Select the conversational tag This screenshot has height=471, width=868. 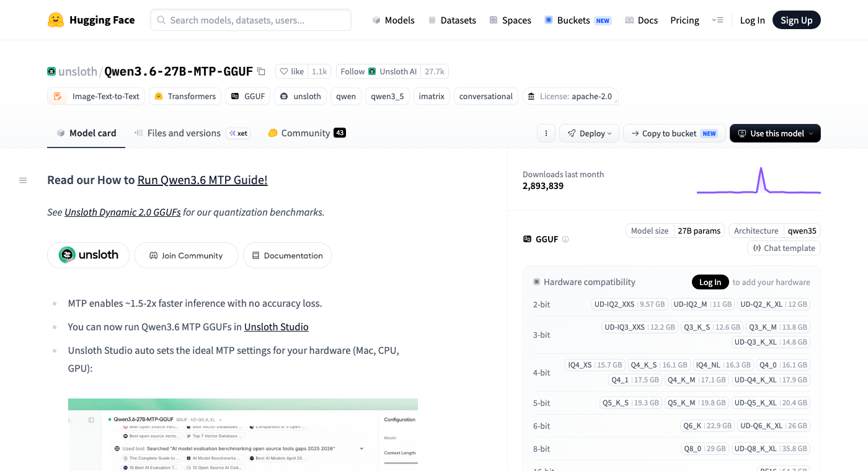pyautogui.click(x=486, y=96)
